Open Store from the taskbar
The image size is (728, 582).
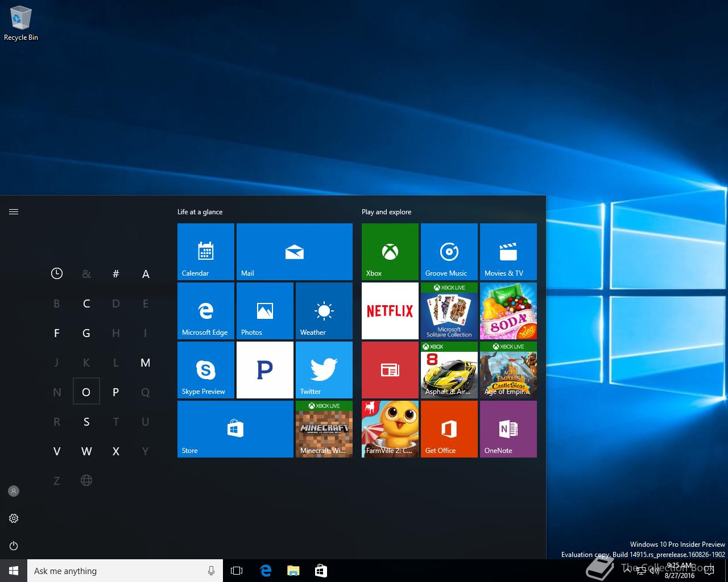[321, 571]
